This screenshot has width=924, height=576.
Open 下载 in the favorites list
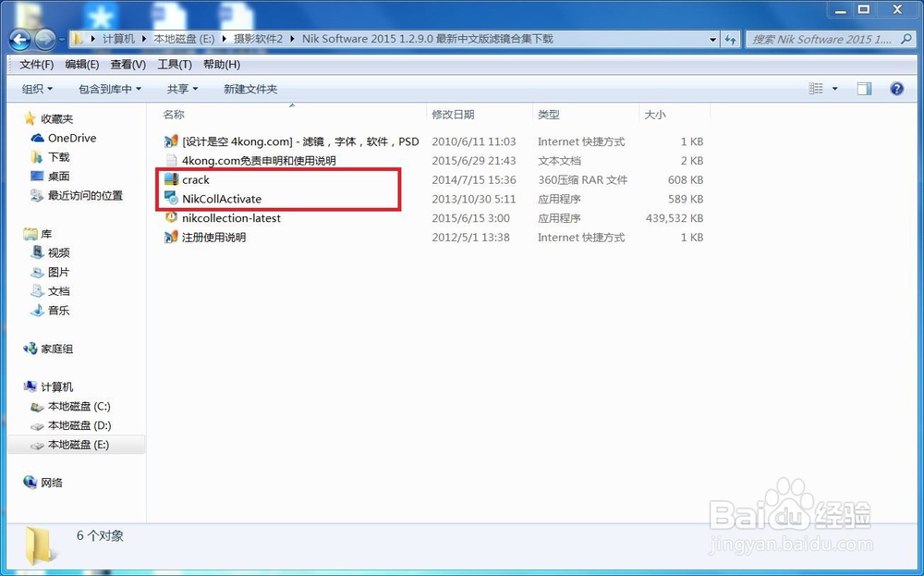click(x=59, y=157)
